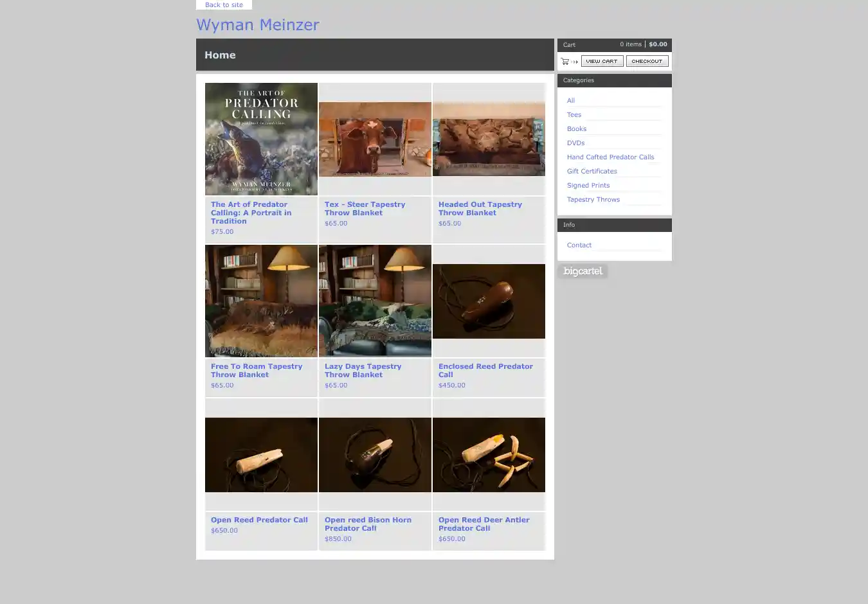
Task: Select the Tees category
Action: coord(574,115)
